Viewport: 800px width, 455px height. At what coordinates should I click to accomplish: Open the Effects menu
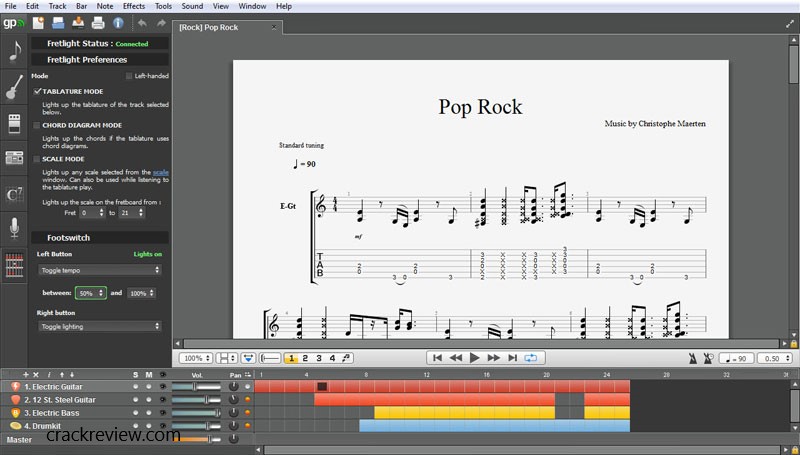(x=134, y=6)
